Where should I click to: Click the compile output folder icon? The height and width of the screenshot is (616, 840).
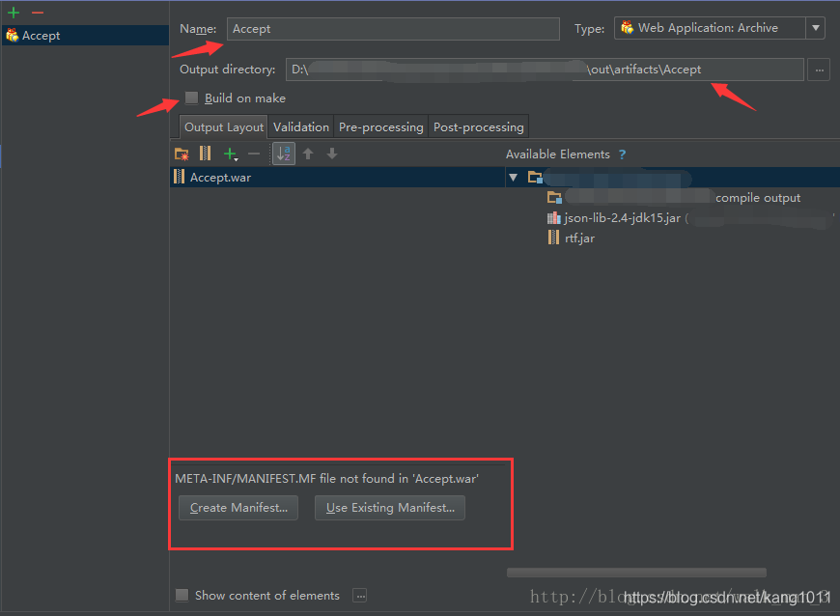pyautogui.click(x=554, y=198)
